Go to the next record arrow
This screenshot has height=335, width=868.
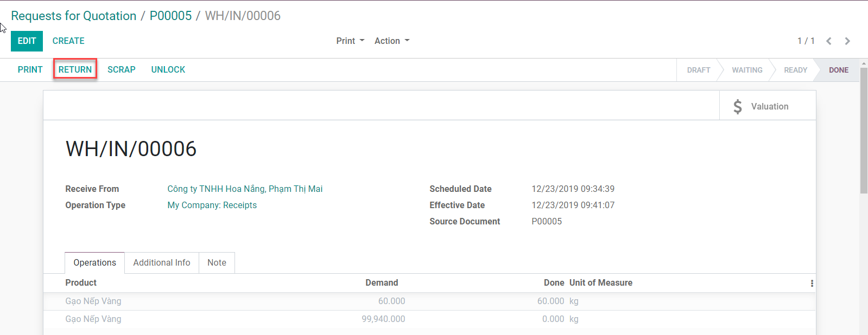(x=847, y=41)
